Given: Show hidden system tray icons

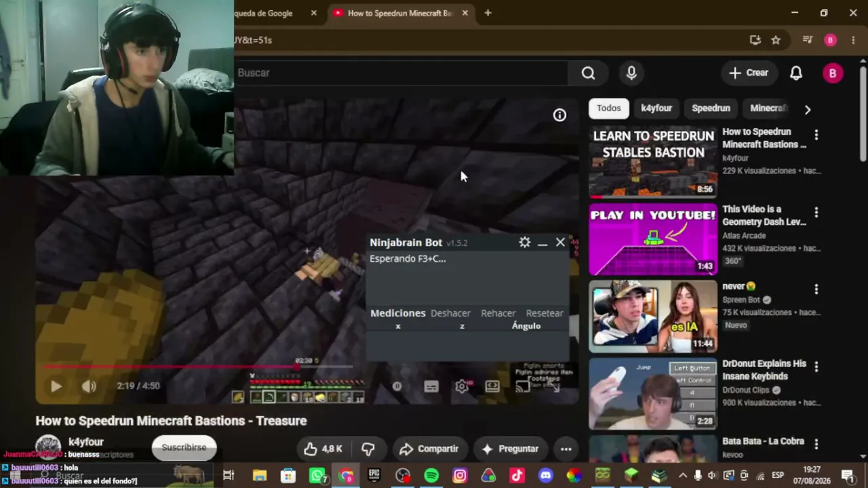Looking at the screenshot, I should pos(683,476).
